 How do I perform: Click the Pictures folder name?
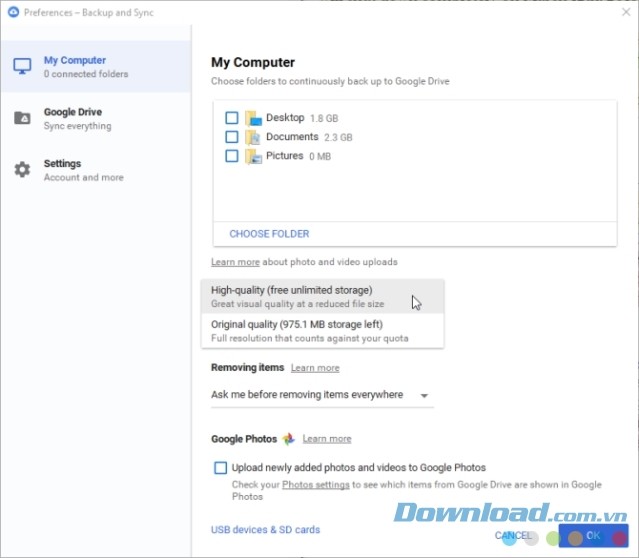coord(284,156)
